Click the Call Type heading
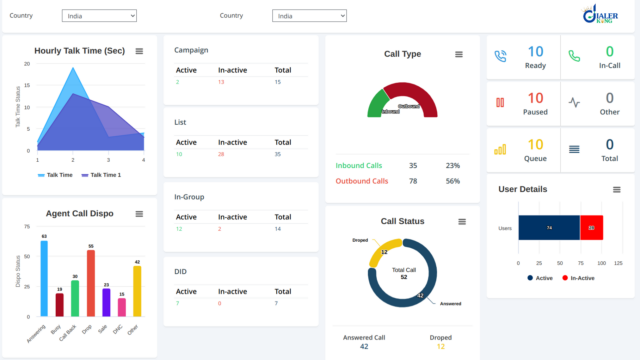This screenshot has width=640, height=360. 402,54
